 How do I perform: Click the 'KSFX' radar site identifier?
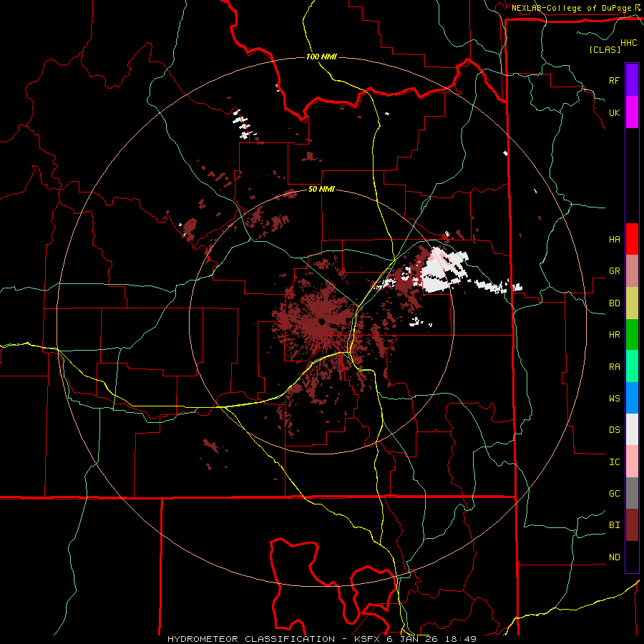[x=368, y=639]
